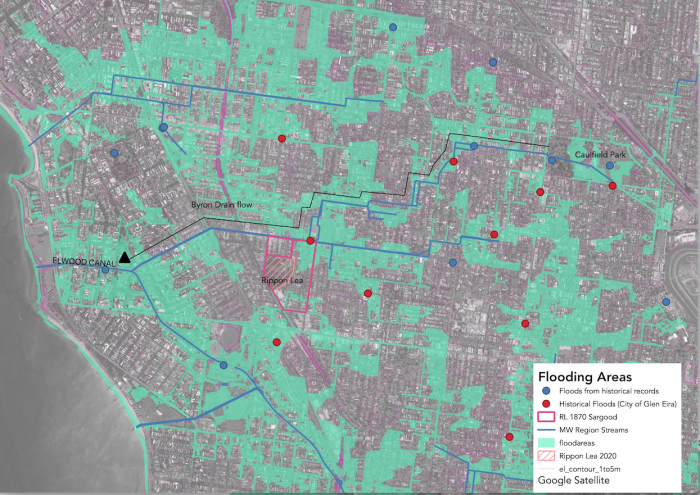700x495 pixels.
Task: Click the black triangle marker at Elwood Canal
Action: tap(125, 258)
